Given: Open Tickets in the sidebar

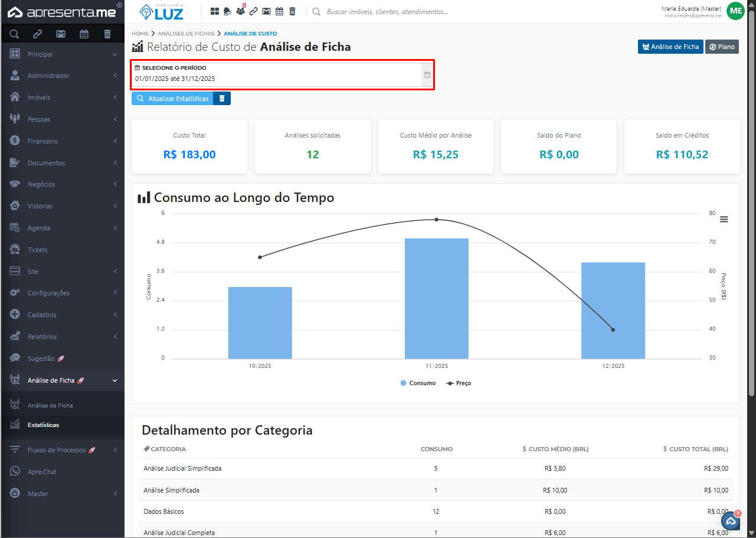Looking at the screenshot, I should [38, 250].
